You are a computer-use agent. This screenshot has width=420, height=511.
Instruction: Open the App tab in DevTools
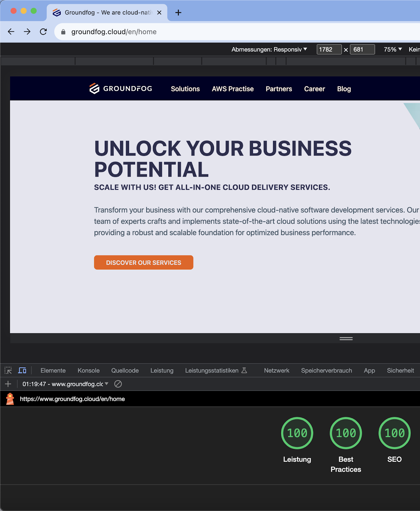coord(370,370)
